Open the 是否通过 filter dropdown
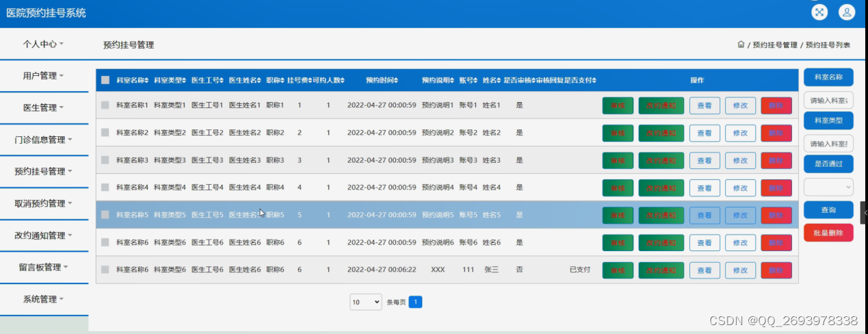Screen dimensions: 868x334 point(828,186)
